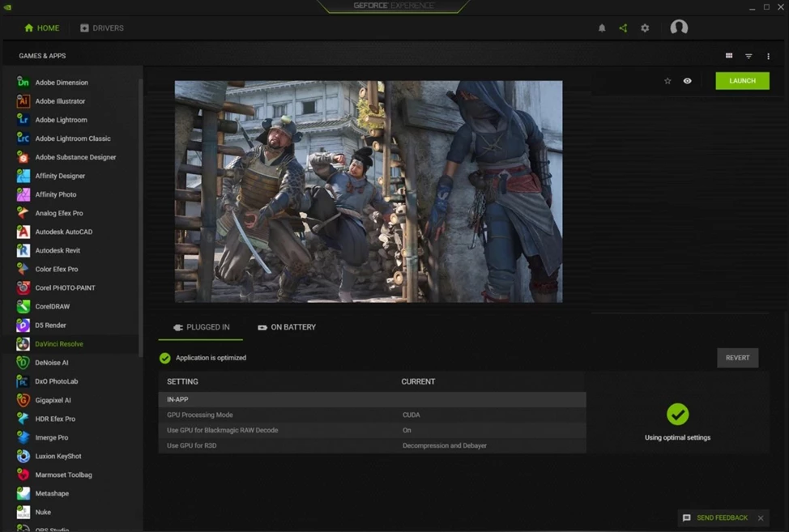789x532 pixels.
Task: Click the game screenshot preview image
Action: 369,192
